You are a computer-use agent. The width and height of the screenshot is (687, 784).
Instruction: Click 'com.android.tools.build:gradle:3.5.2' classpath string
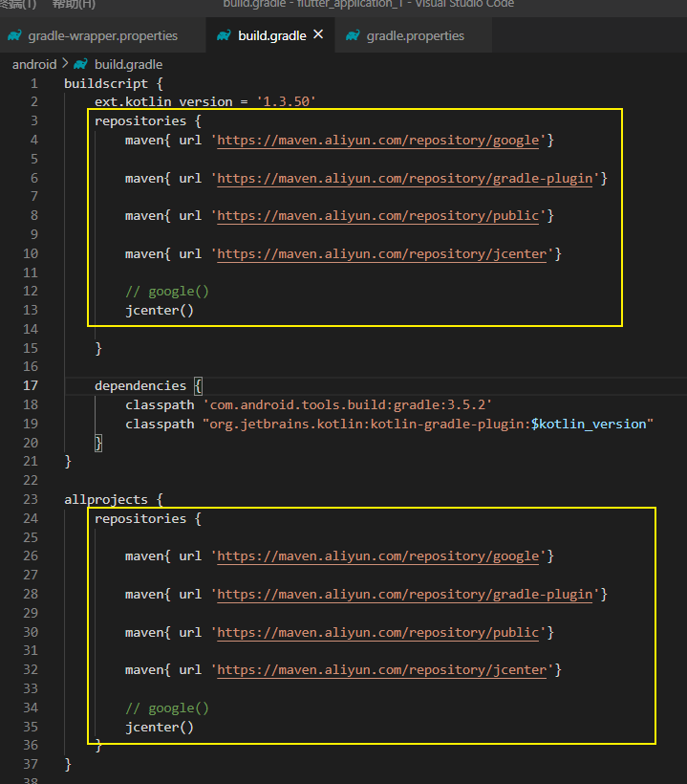point(347,404)
